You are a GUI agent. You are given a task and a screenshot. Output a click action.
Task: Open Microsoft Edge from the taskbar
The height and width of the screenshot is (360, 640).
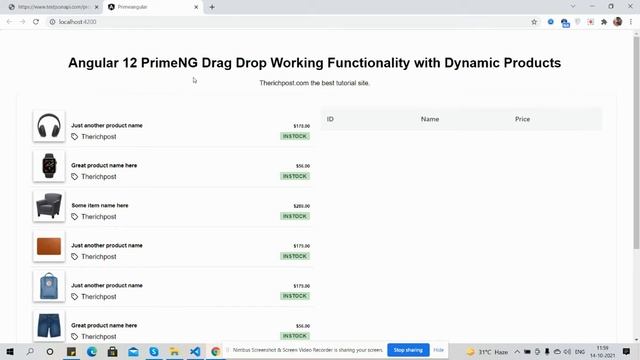91,351
